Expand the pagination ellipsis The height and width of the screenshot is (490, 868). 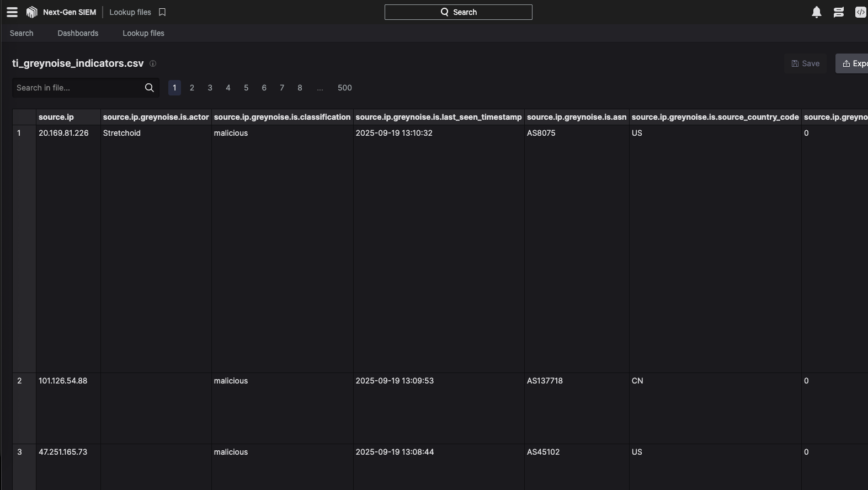coord(320,88)
